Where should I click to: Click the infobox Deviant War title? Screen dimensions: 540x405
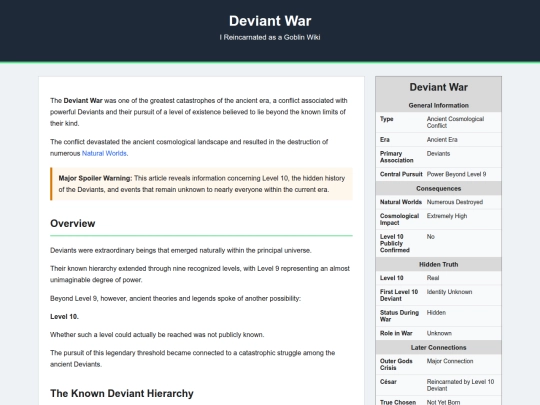[x=438, y=87]
